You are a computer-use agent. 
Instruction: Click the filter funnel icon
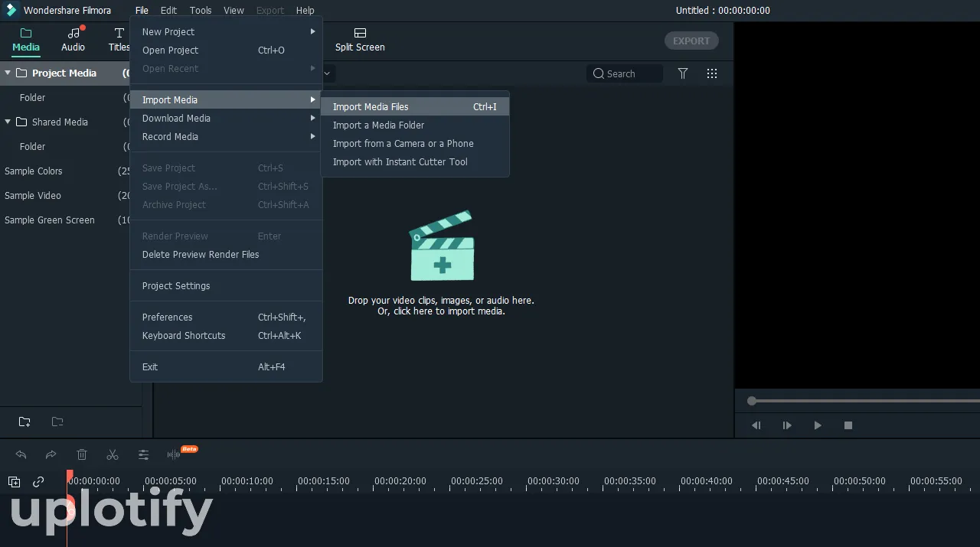(683, 73)
